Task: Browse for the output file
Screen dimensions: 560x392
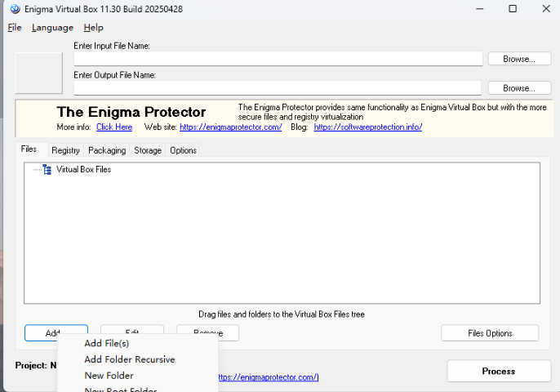Action: click(519, 88)
